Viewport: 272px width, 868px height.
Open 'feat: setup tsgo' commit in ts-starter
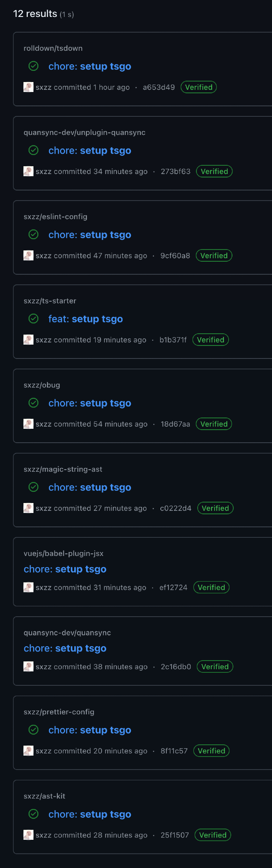[x=86, y=319]
